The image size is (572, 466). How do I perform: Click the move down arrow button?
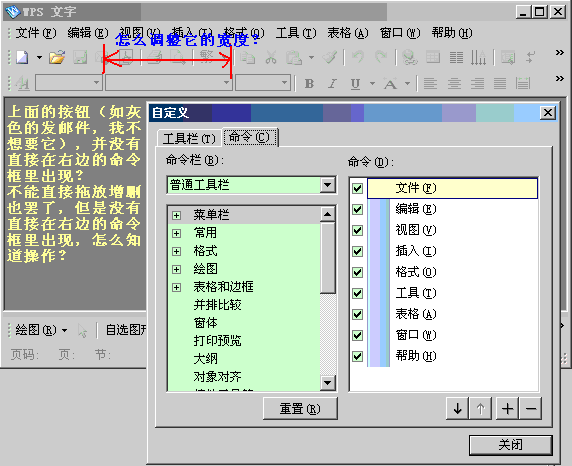[x=457, y=409]
